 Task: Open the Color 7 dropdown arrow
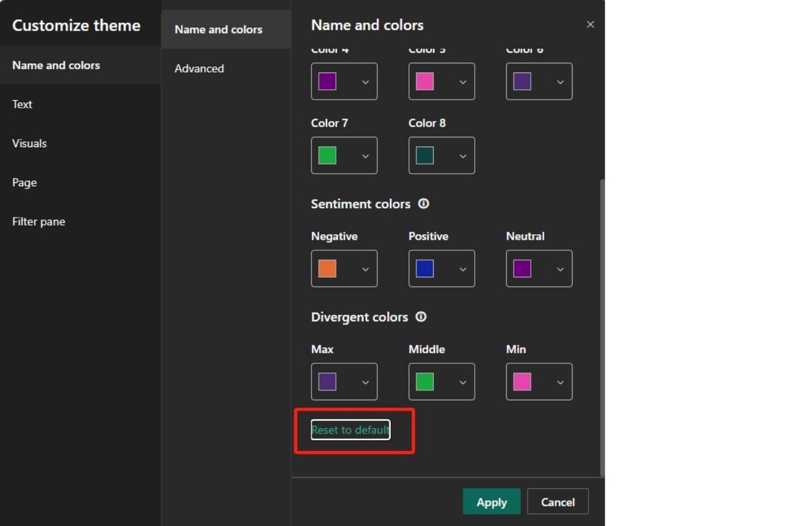pyautogui.click(x=366, y=156)
